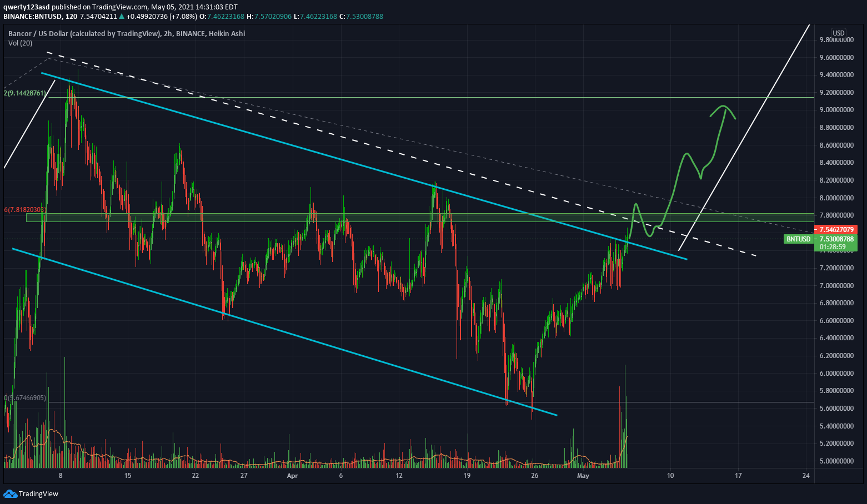Click the 10 date label on the time axis

point(670,476)
